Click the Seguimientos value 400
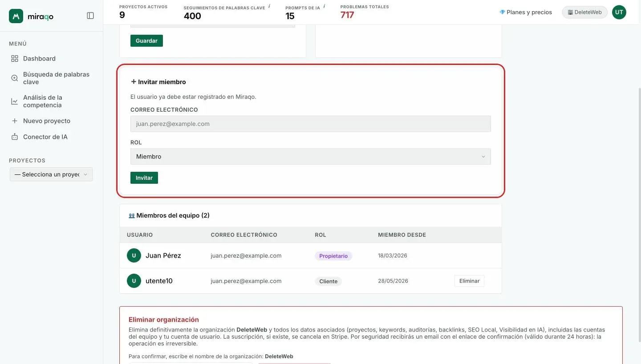The width and height of the screenshot is (641, 364). click(x=192, y=16)
